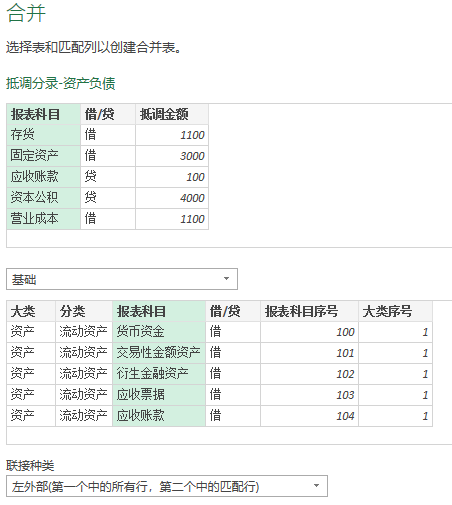Select 报表科目 column header in first table

(x=44, y=114)
